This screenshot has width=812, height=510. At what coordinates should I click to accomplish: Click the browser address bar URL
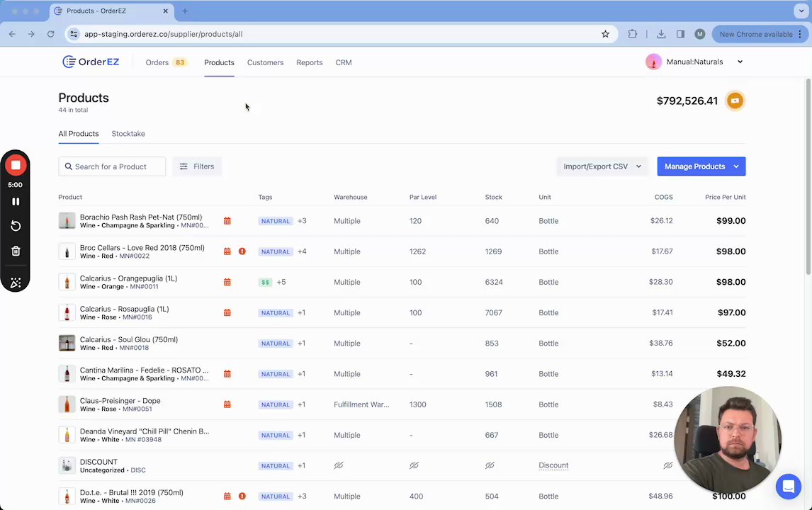pos(163,34)
